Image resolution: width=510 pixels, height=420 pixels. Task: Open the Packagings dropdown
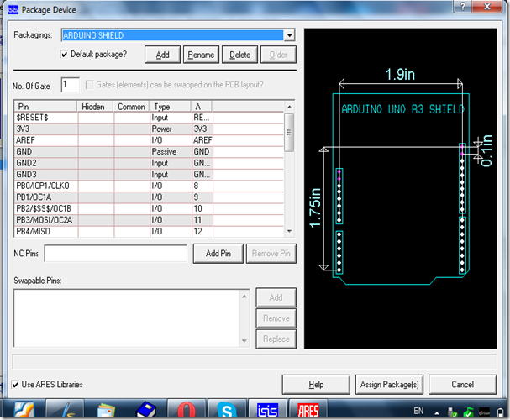pos(289,35)
